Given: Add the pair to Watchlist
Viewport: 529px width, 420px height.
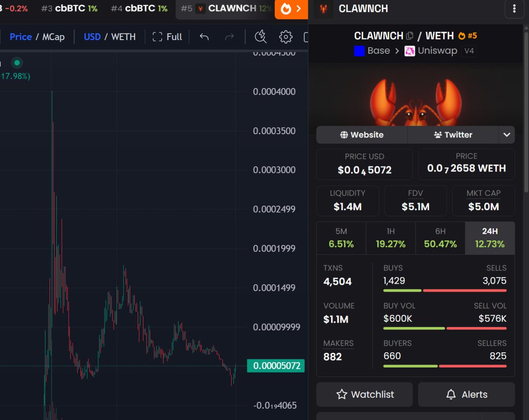Looking at the screenshot, I should [365, 394].
